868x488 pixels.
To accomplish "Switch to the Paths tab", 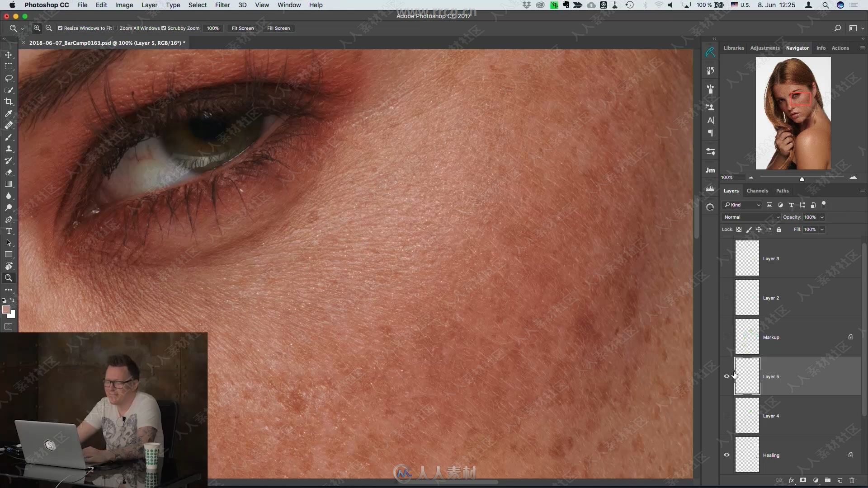I will point(782,191).
